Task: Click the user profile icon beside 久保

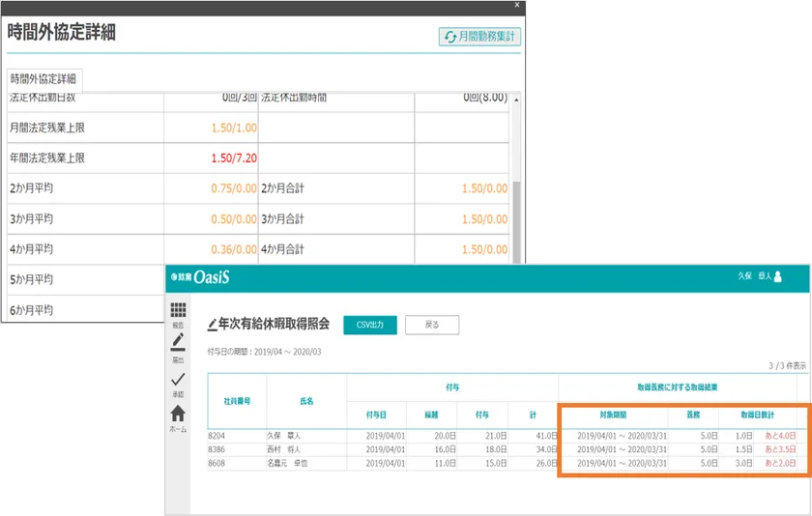Action: 777,276
